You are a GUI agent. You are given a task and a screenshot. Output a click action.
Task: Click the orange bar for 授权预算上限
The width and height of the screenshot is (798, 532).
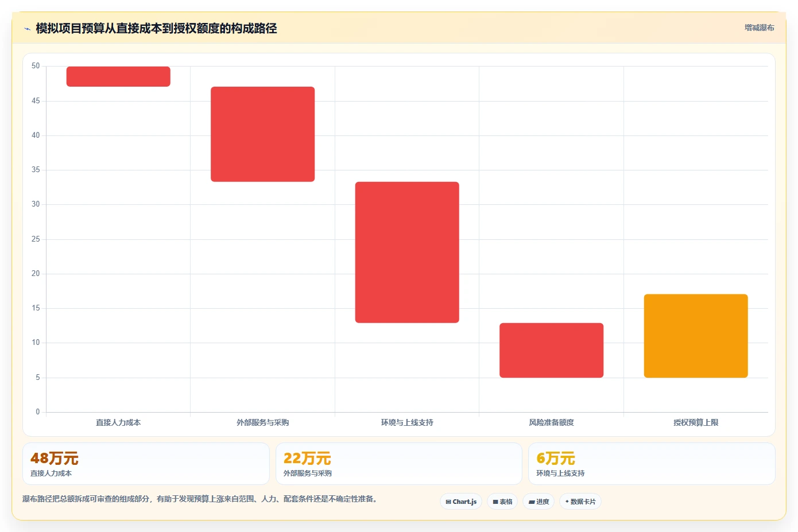point(696,336)
